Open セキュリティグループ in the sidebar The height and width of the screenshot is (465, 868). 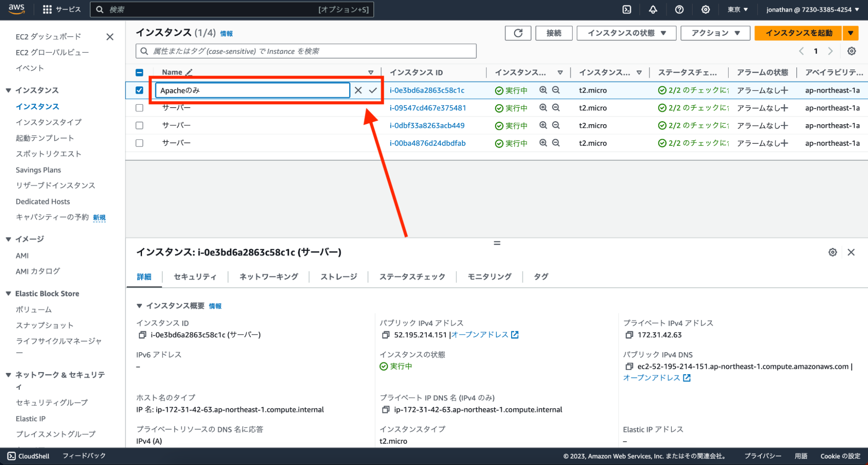pyautogui.click(x=52, y=402)
